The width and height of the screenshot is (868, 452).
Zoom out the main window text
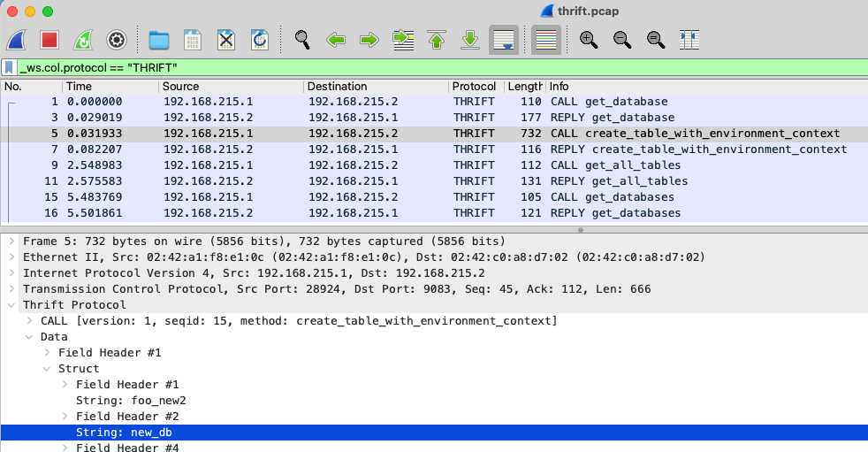pos(622,40)
